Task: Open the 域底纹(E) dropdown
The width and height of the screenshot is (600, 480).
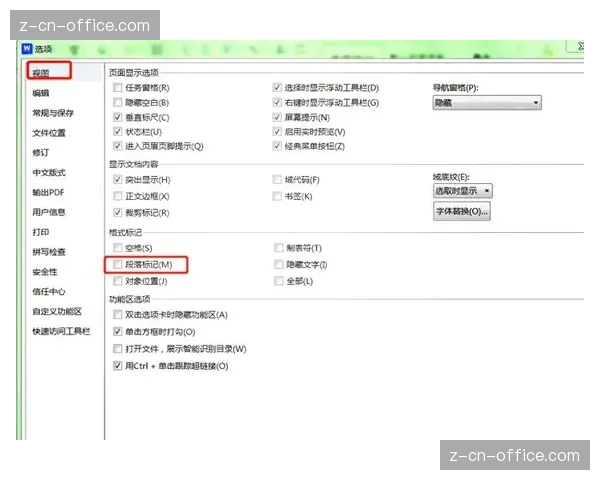Action: [463, 191]
